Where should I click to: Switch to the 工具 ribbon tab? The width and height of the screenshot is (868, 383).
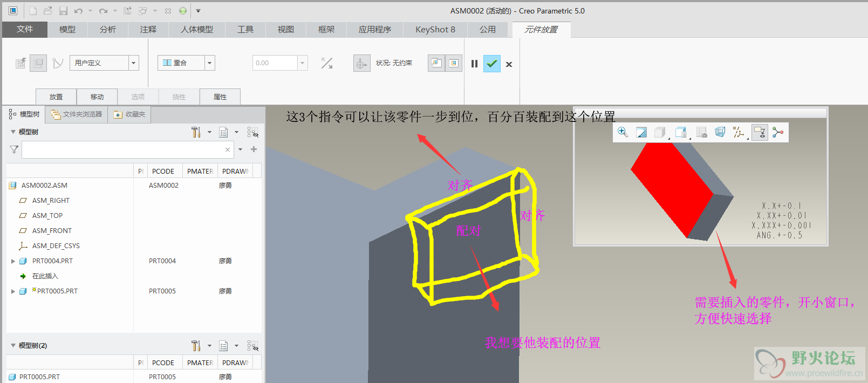tap(245, 30)
